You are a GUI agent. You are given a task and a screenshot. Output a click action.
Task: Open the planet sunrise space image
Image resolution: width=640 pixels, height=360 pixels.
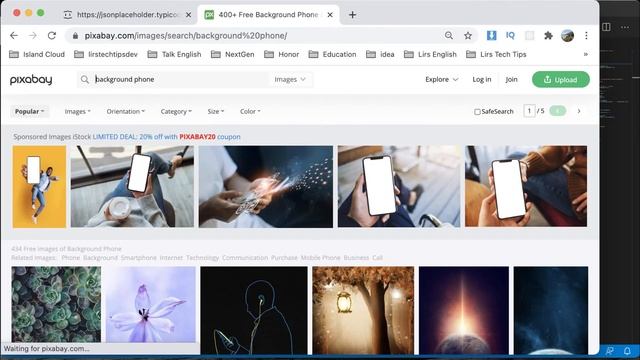[464, 310]
